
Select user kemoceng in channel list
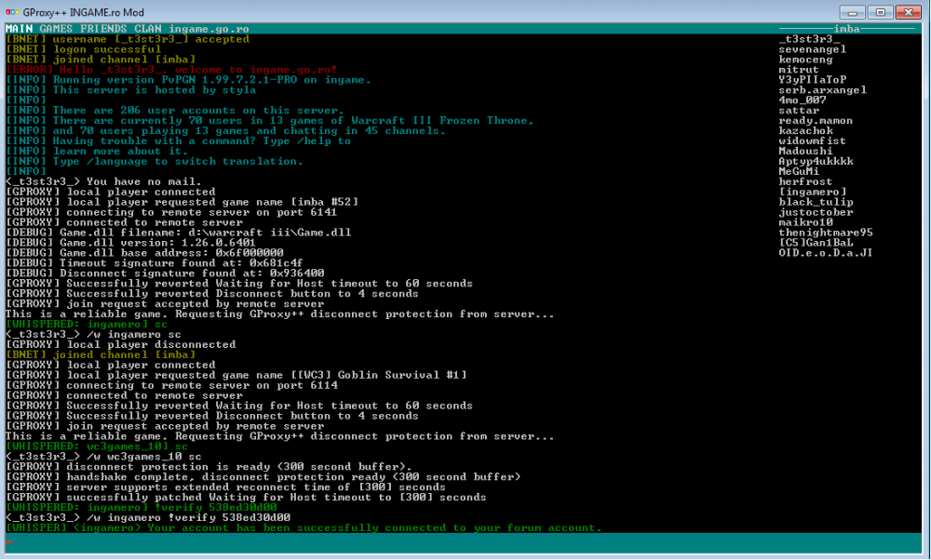coord(806,60)
